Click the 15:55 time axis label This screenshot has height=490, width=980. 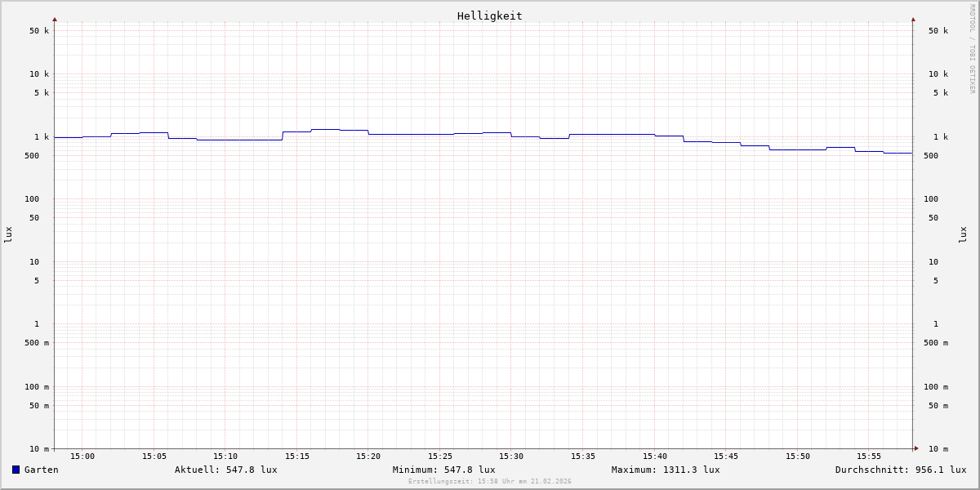click(x=869, y=456)
